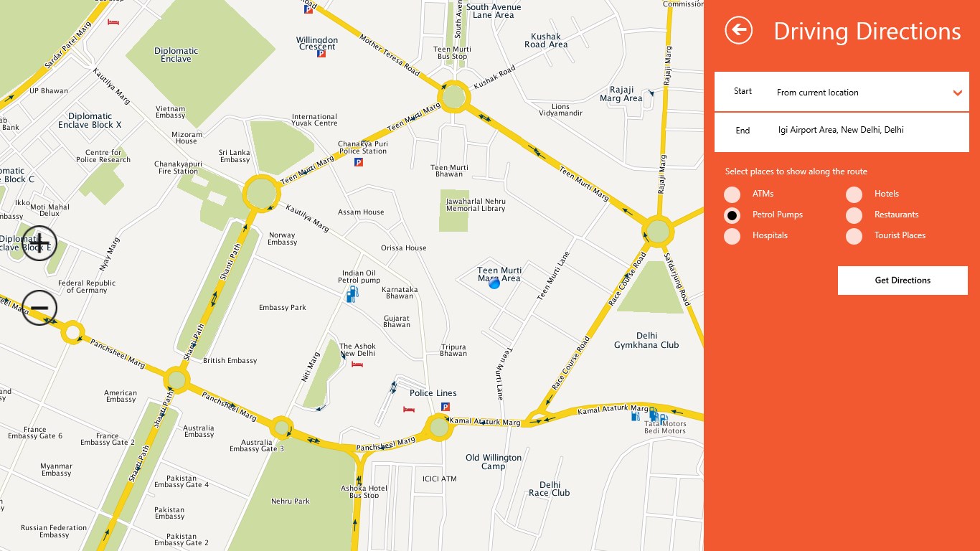Click Willingdon Crescent parking icon
The width and height of the screenshot is (980, 551).
(321, 54)
